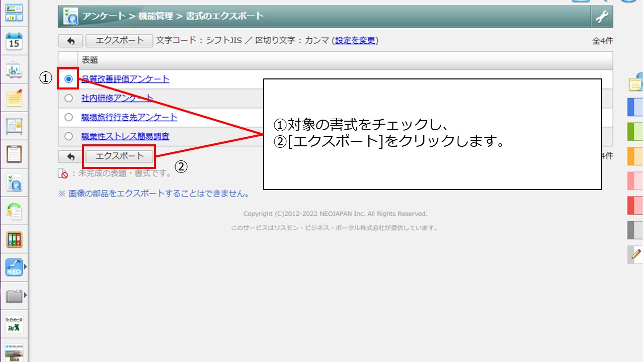Open the clipboard icon in left sidebar
644x362 pixels.
(14, 154)
